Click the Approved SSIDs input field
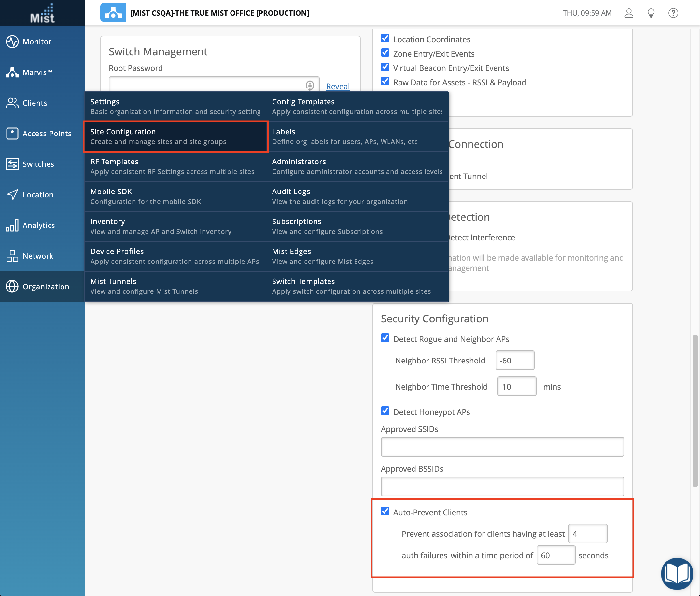Viewport: 700px width, 596px height. pos(502,447)
